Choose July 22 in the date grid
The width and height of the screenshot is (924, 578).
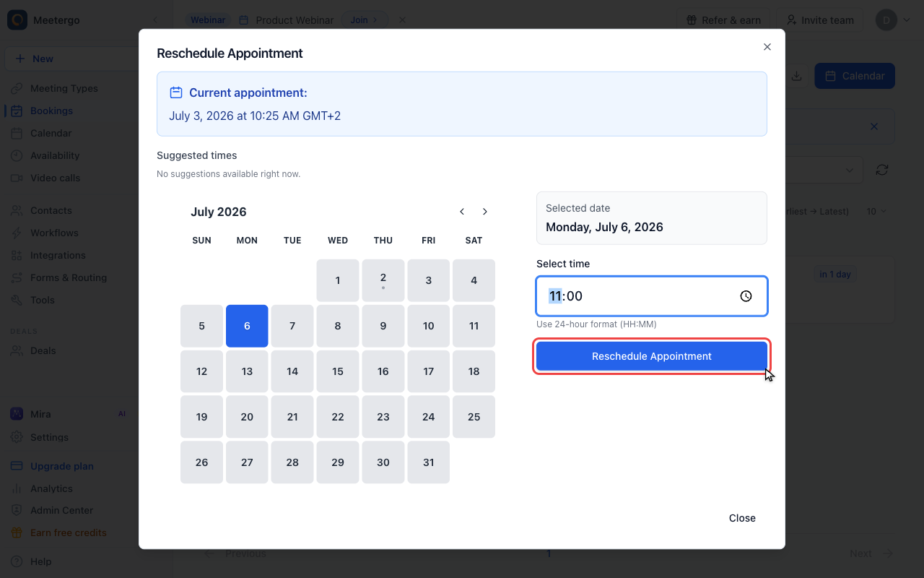pyautogui.click(x=338, y=417)
